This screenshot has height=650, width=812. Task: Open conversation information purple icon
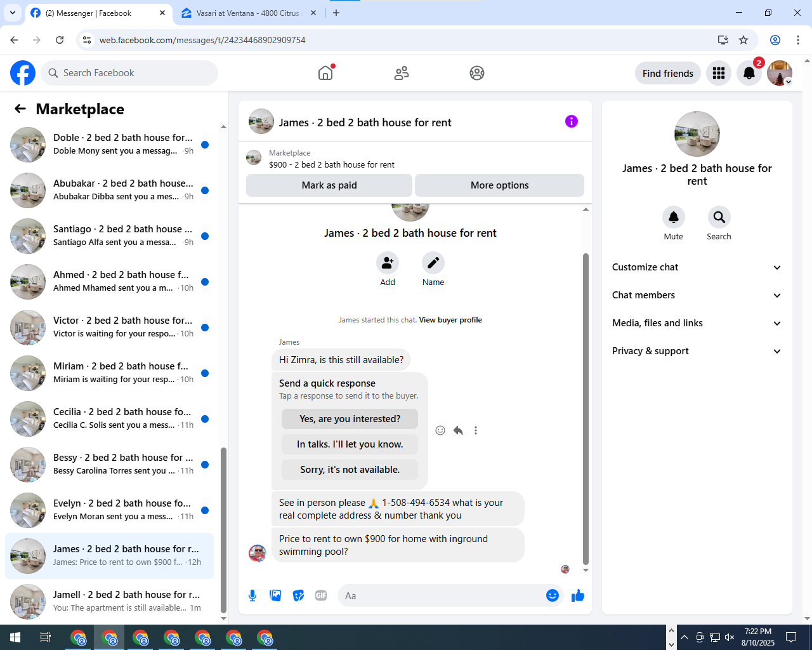[x=572, y=121]
